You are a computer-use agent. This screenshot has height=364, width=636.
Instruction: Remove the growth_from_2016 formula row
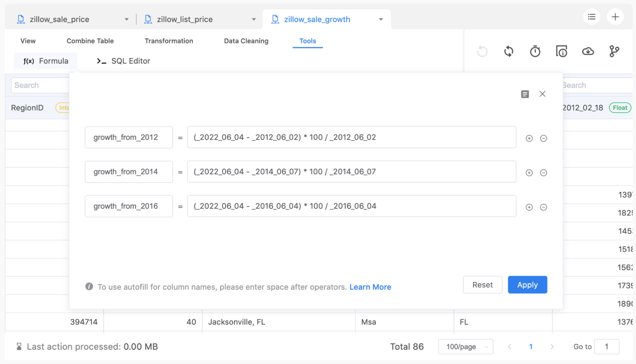[x=543, y=207]
